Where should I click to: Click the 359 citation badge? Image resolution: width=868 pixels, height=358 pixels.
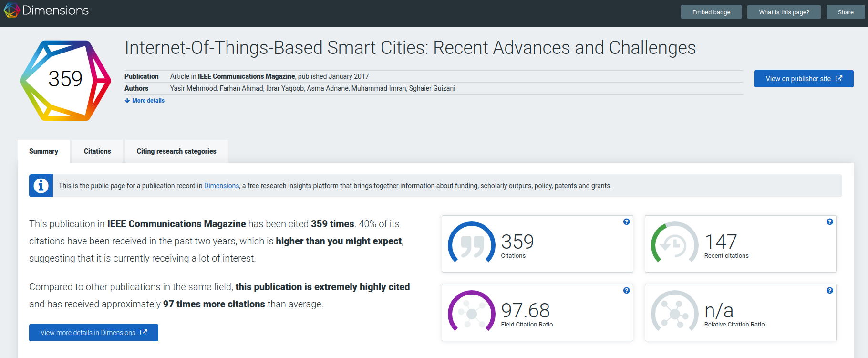click(x=65, y=80)
